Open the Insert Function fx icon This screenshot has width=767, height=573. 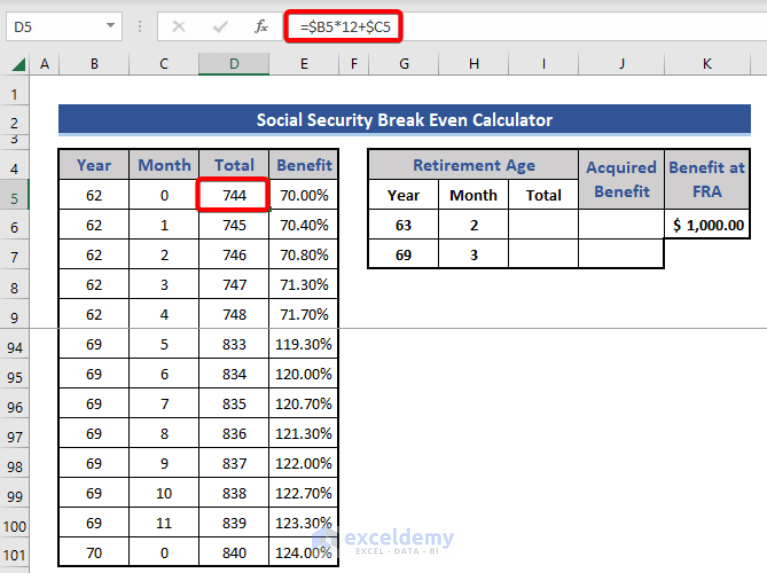pos(261,26)
